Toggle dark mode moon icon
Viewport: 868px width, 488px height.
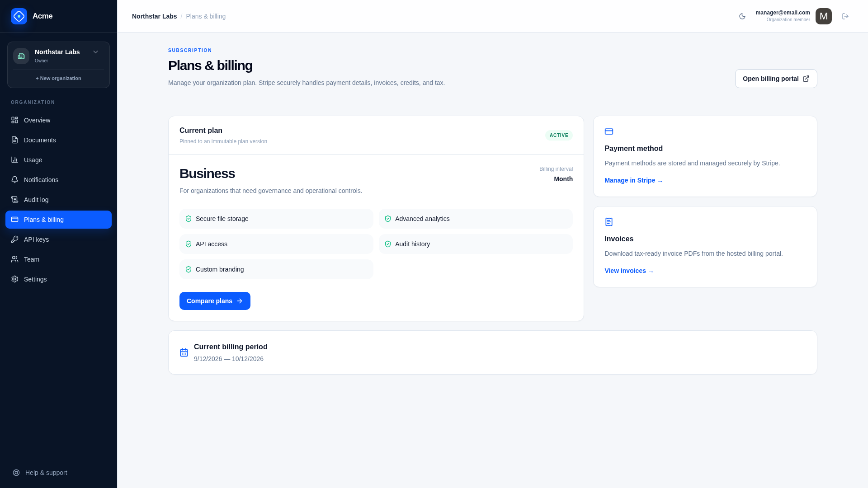pos(742,16)
